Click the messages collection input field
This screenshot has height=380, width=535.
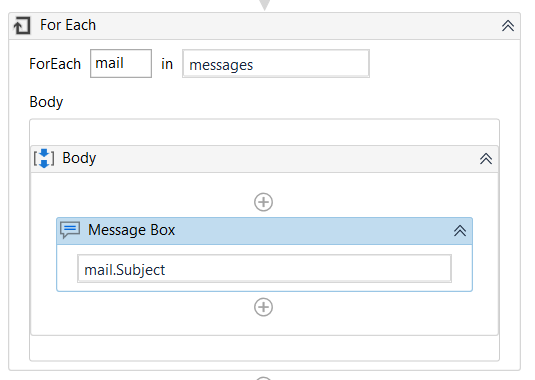click(x=276, y=63)
